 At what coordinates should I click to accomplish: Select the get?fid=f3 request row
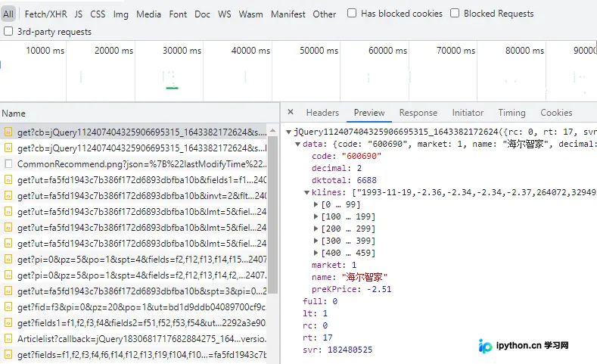coord(134,307)
